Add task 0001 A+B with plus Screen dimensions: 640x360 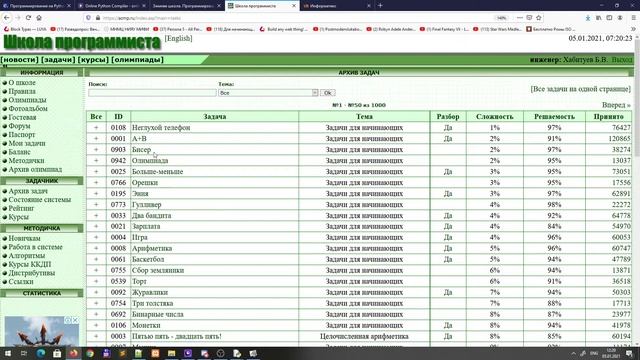click(96, 139)
